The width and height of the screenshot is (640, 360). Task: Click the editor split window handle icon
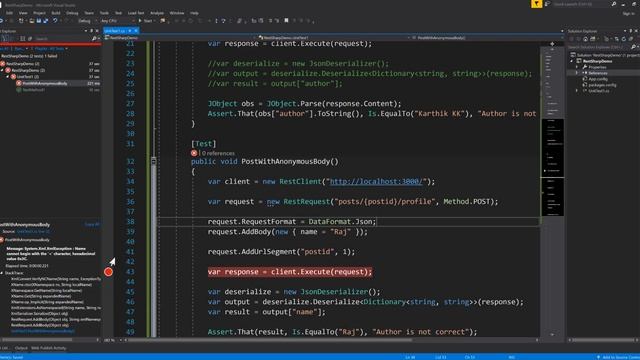click(552, 43)
